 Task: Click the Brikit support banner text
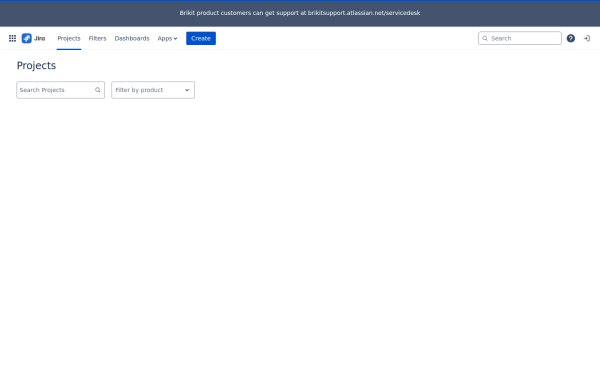tap(300, 13)
